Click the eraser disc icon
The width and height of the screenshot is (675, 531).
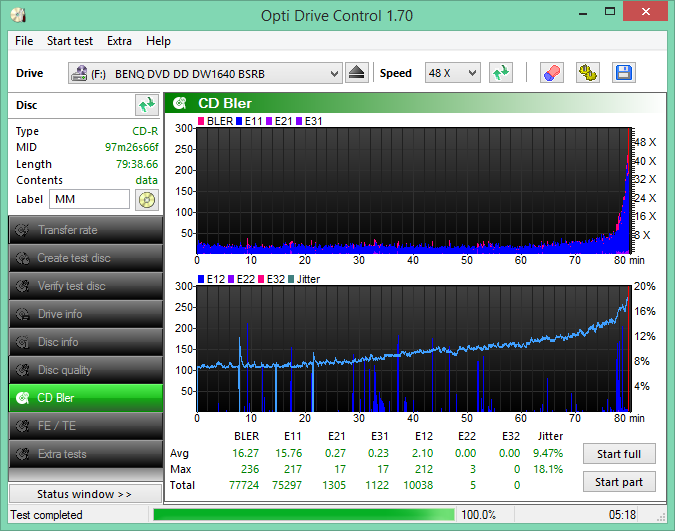pyautogui.click(x=552, y=73)
